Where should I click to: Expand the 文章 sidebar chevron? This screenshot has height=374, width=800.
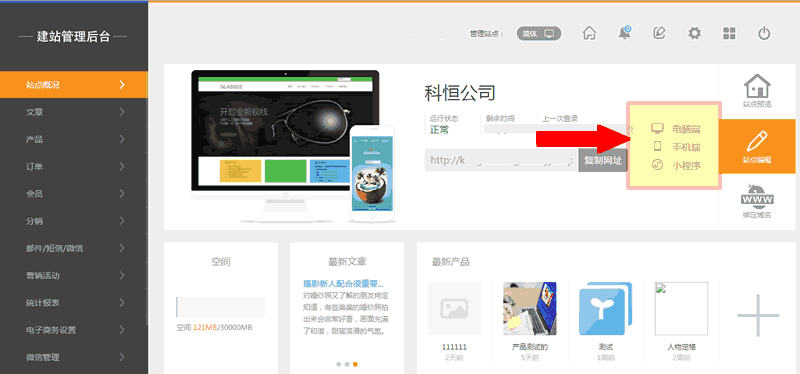122,112
